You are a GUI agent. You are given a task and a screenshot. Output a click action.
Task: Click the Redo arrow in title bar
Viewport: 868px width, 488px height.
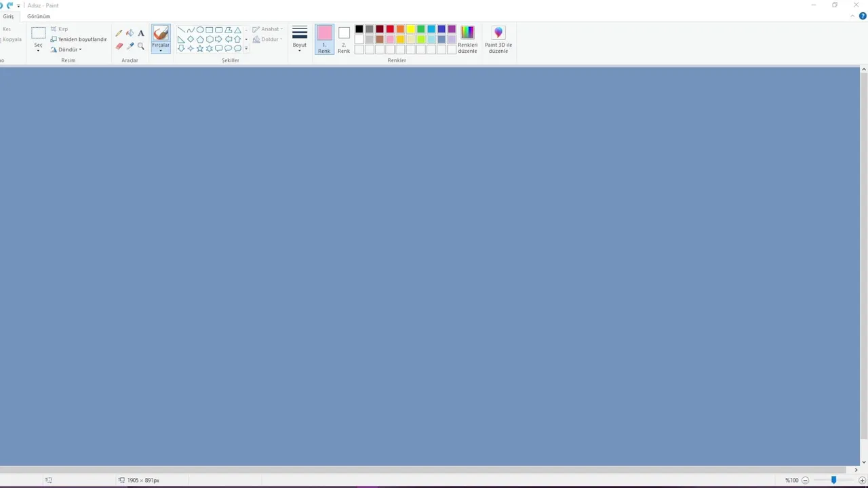[10, 5]
